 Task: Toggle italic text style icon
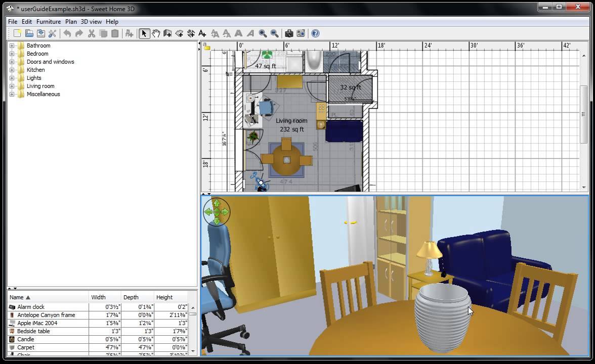[250, 33]
